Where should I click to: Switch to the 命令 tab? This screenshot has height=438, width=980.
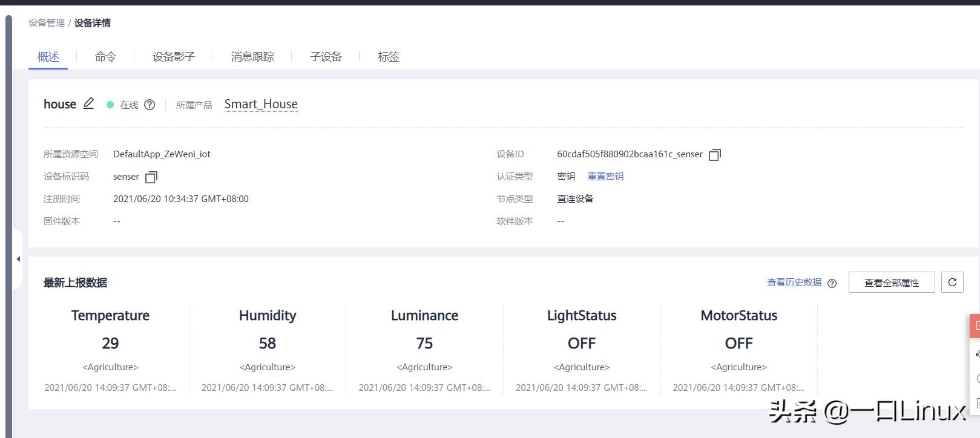105,57
